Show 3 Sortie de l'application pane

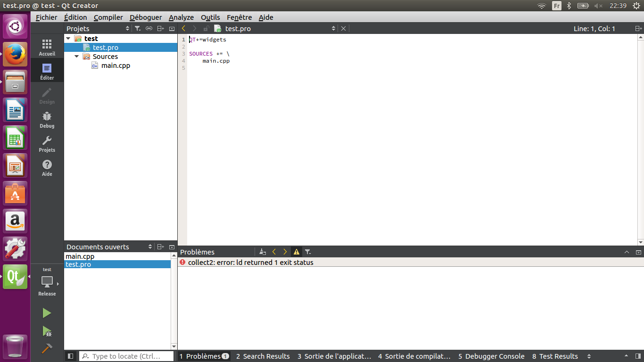334,356
